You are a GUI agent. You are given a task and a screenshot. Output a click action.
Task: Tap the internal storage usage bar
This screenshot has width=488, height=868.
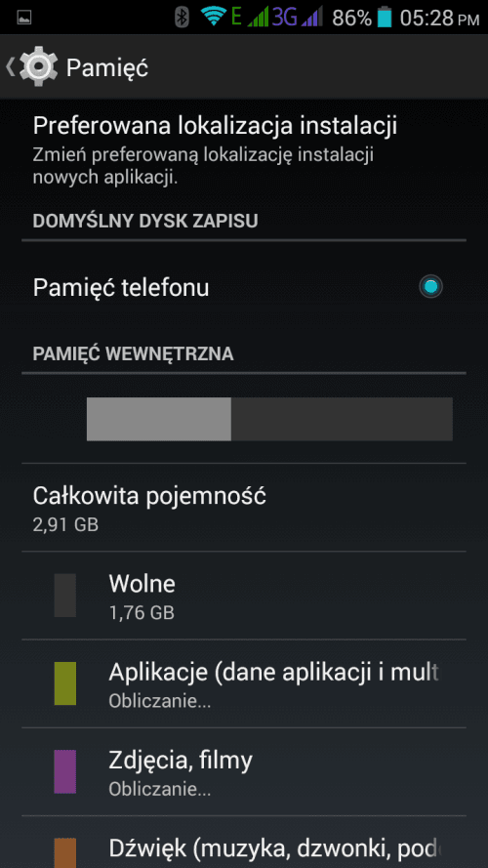point(269,419)
